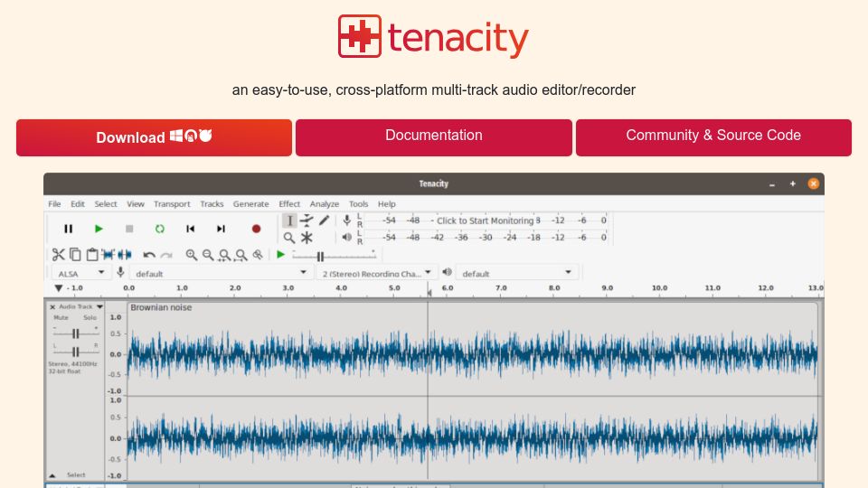The width and height of the screenshot is (868, 488).
Task: Click the greyed Redo arrow
Action: (166, 255)
